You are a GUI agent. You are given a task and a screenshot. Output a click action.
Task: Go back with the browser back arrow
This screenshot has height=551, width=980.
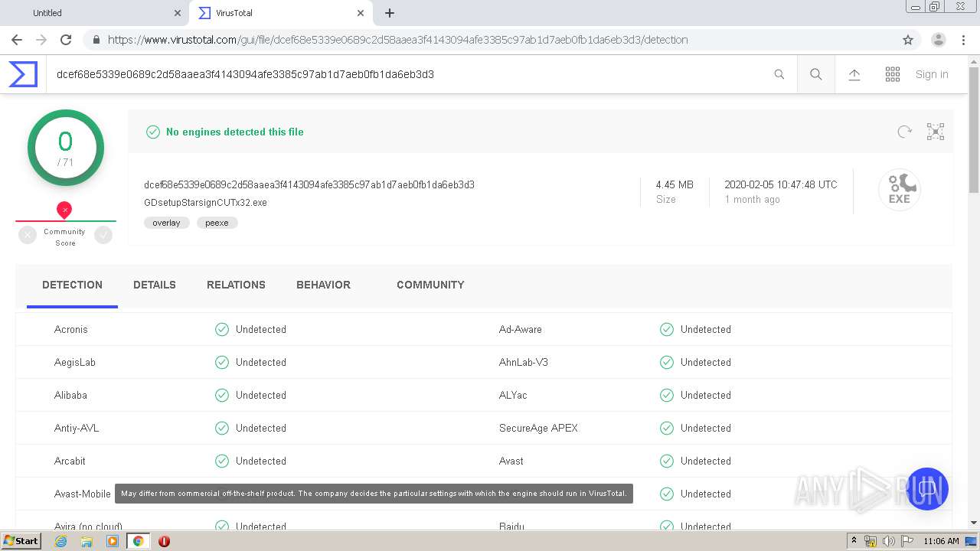pos(17,40)
